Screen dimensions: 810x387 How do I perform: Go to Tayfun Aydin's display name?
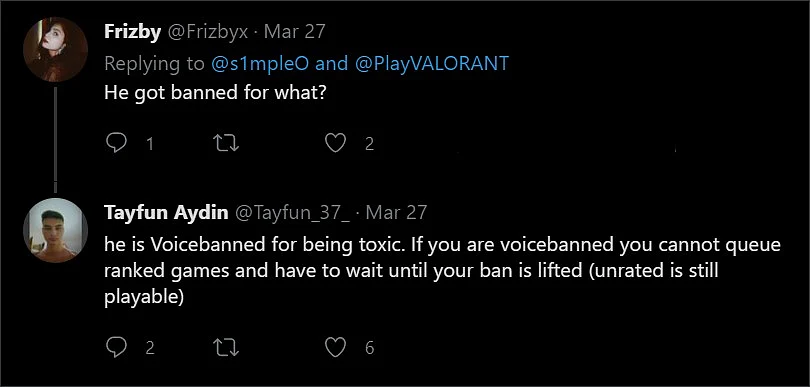(x=166, y=212)
